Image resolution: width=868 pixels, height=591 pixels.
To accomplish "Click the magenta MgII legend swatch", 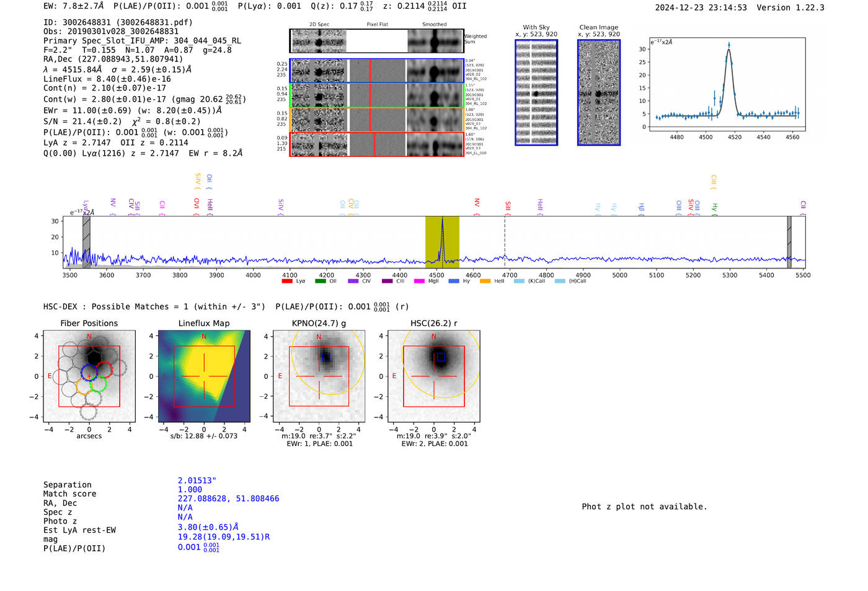I will pos(419,282).
